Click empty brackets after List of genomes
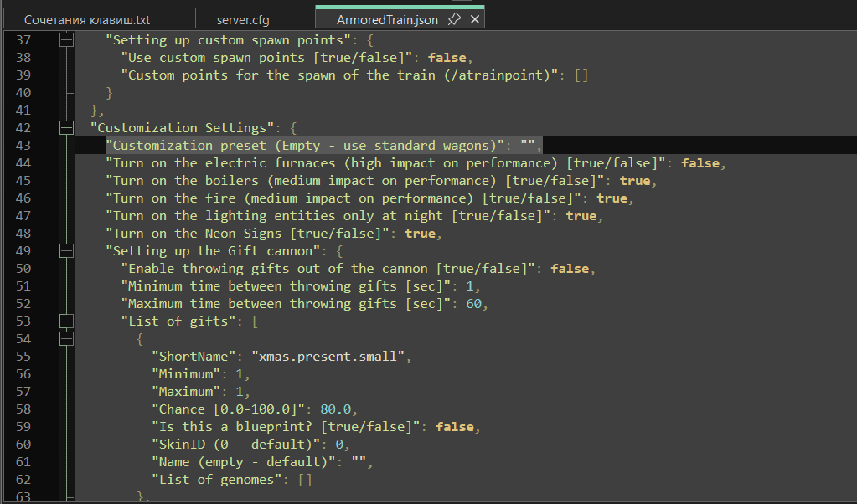Screen dimensions: 857x504 [304, 480]
